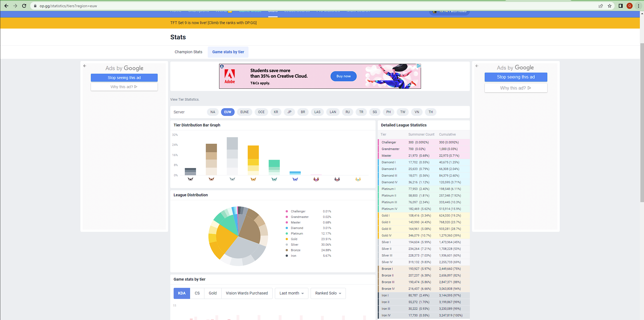Open the Last month dropdown
This screenshot has height=320, width=644.
pos(291,293)
